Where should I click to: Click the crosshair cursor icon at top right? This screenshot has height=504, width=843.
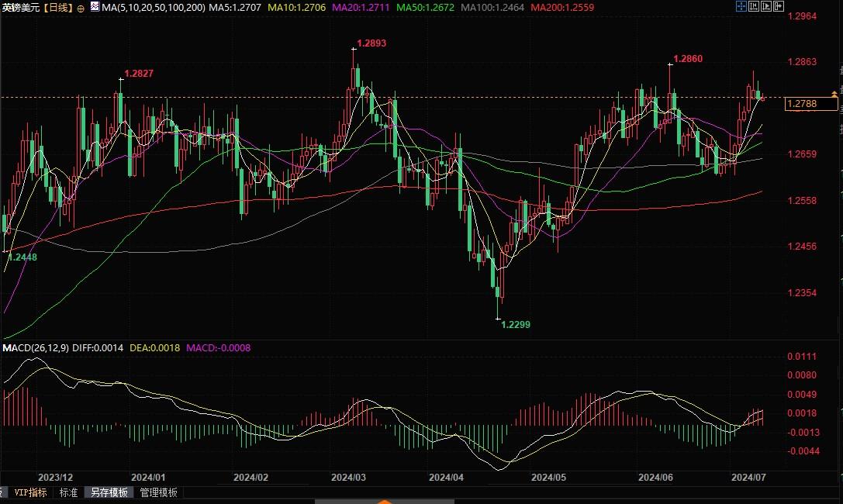tap(741, 6)
